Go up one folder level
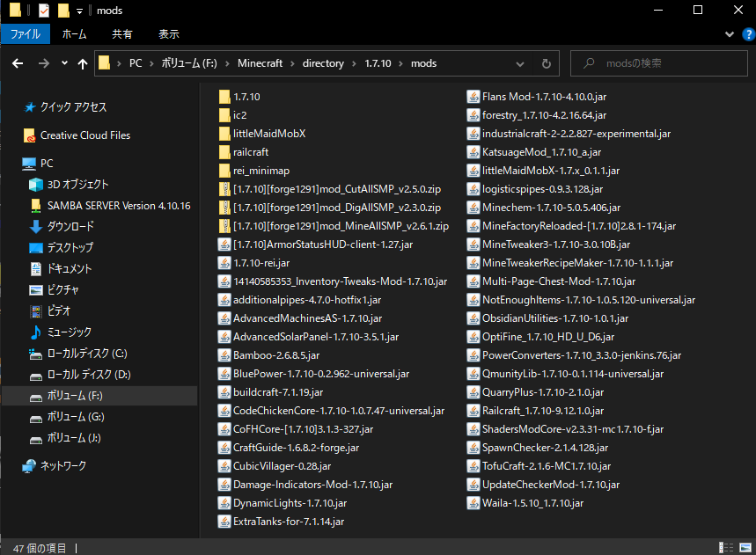The height and width of the screenshot is (555, 756). [83, 63]
